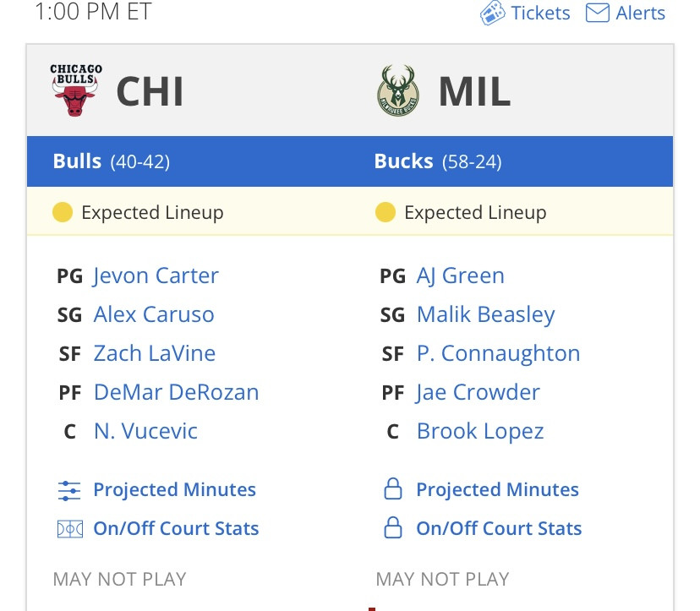The width and height of the screenshot is (700, 611).
Task: Open Brook Lopez player link
Action: click(x=480, y=432)
